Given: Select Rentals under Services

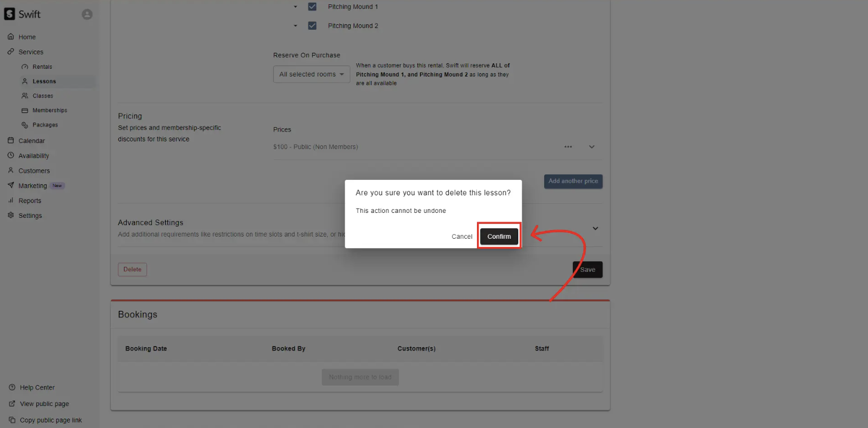Looking at the screenshot, I should tap(42, 67).
